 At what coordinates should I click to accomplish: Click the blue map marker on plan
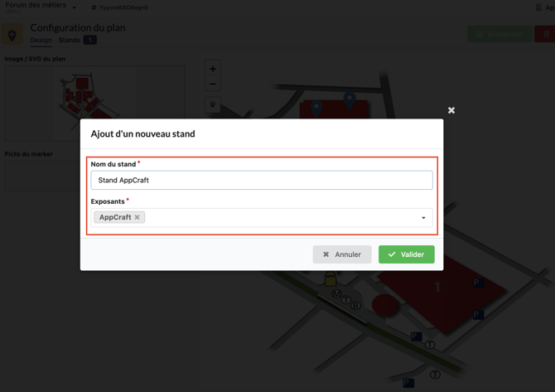pyautogui.click(x=350, y=99)
